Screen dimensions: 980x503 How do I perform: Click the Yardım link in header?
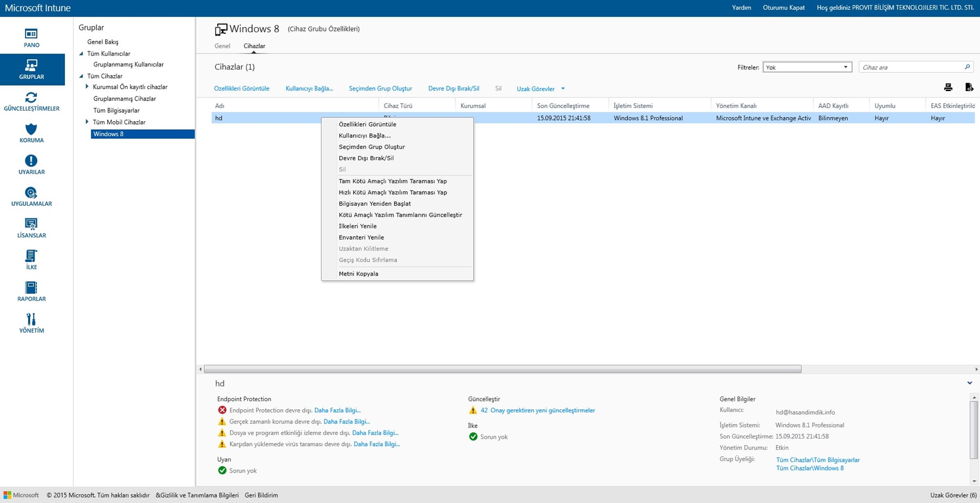[x=741, y=7]
